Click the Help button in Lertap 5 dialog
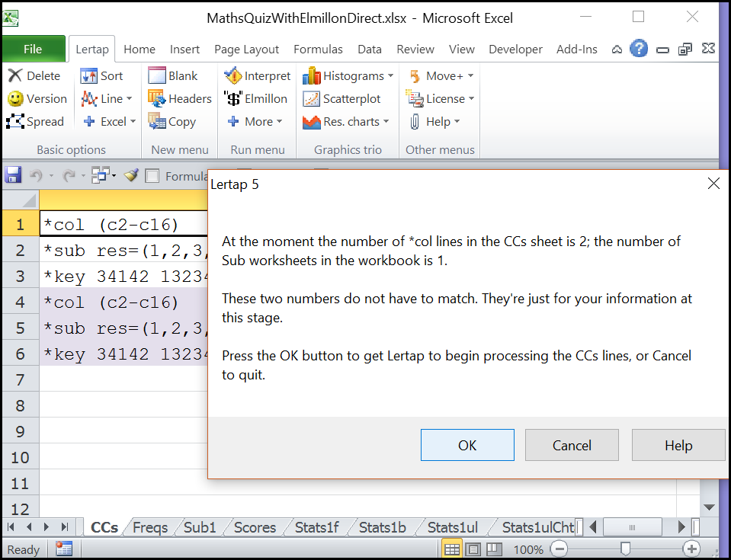This screenshot has height=560, width=731. pyautogui.click(x=678, y=445)
